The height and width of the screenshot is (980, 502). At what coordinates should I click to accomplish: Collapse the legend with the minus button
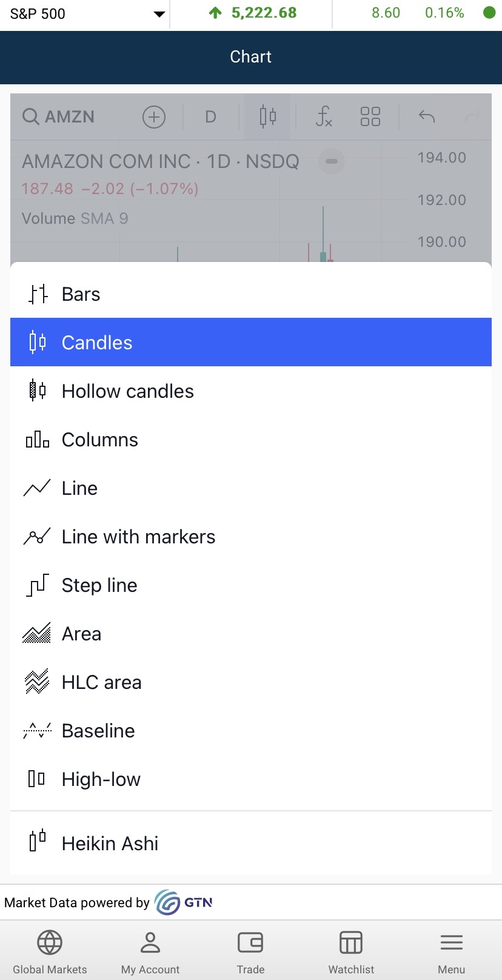[x=332, y=161]
